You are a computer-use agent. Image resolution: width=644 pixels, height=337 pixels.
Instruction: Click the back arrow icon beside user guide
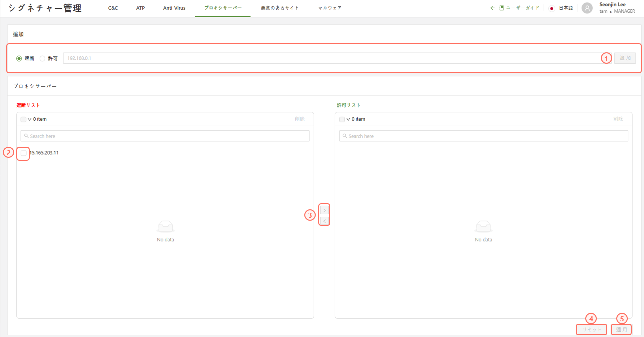click(492, 8)
